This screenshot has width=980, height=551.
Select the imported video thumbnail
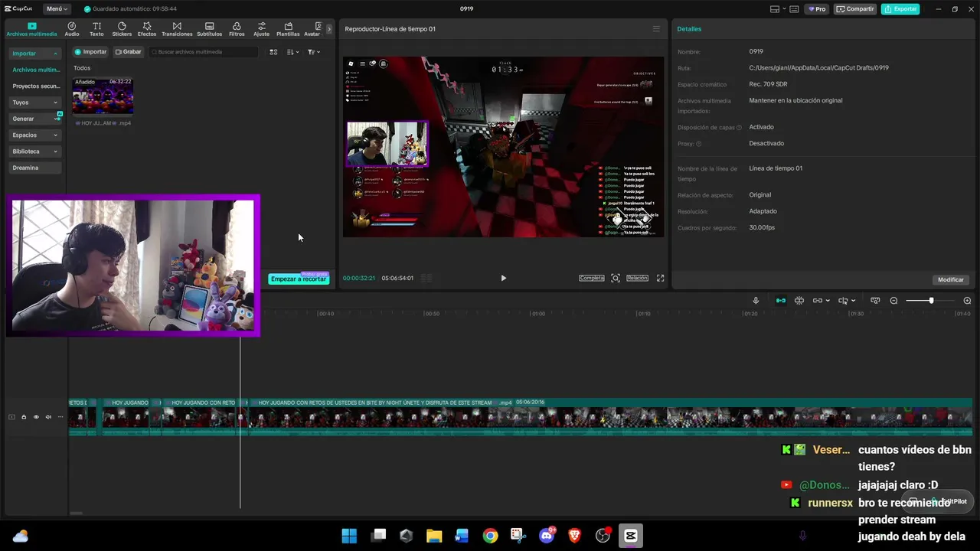click(103, 96)
